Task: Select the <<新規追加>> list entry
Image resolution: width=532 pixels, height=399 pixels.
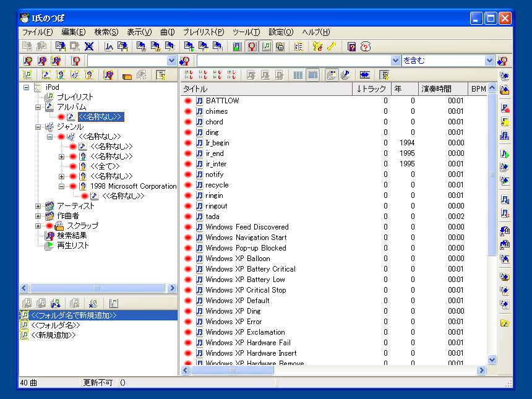Action: coord(98,335)
